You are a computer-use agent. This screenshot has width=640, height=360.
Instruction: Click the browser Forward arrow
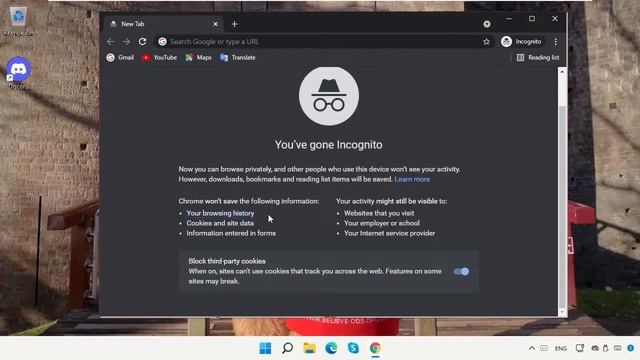click(x=127, y=42)
